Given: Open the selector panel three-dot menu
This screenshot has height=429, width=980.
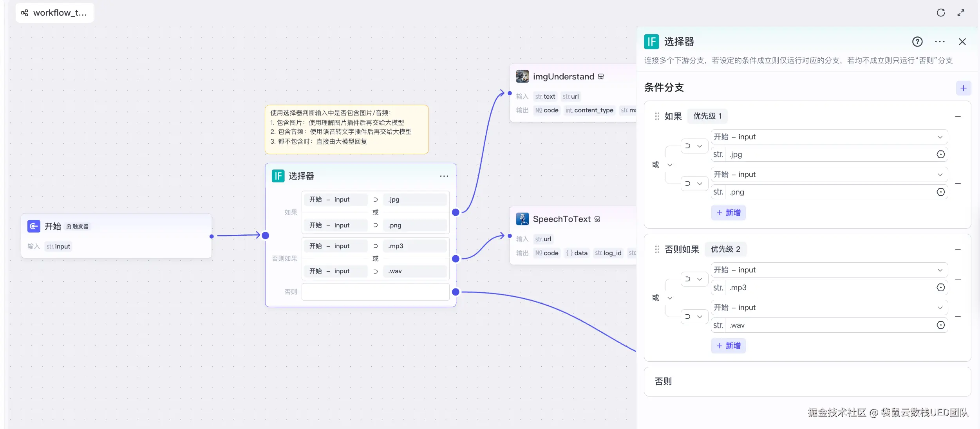Looking at the screenshot, I should click(x=940, y=41).
